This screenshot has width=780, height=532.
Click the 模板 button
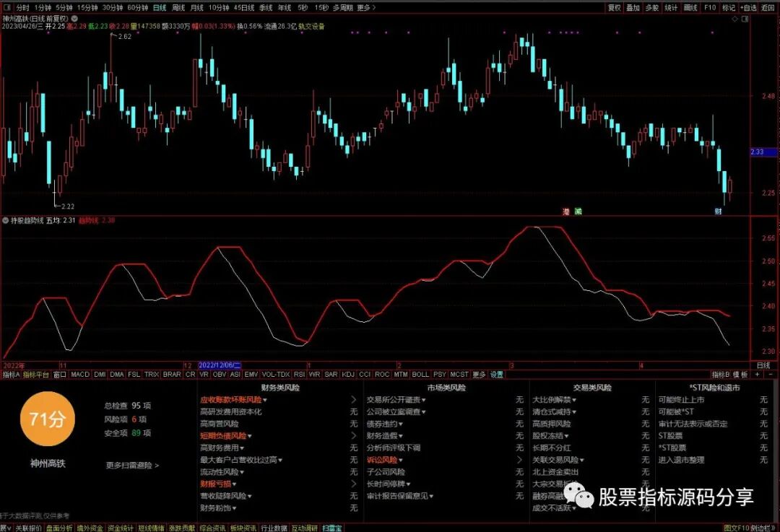tap(741, 375)
